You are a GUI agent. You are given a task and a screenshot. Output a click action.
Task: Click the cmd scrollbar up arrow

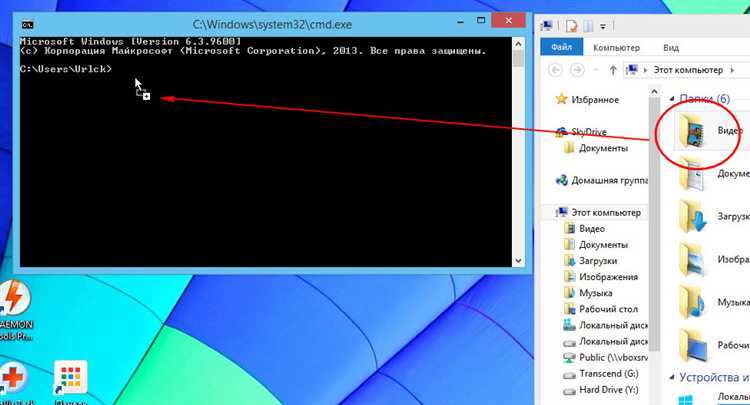[x=518, y=44]
